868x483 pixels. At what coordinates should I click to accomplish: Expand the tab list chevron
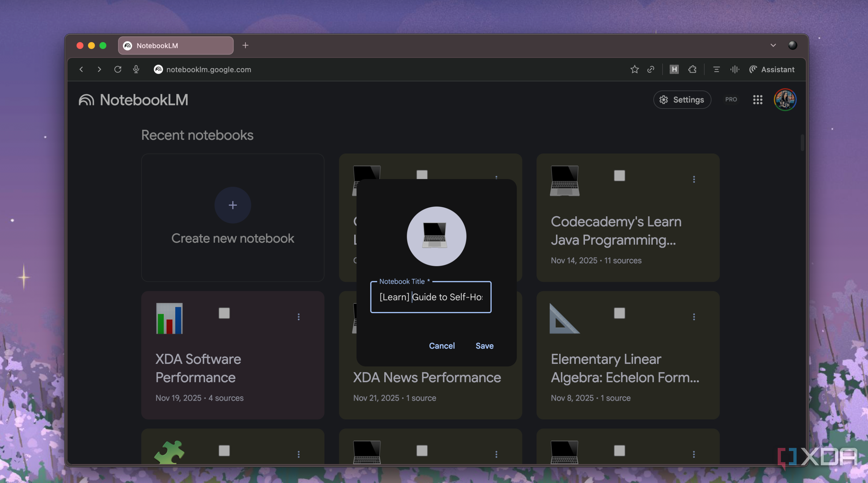(x=773, y=45)
